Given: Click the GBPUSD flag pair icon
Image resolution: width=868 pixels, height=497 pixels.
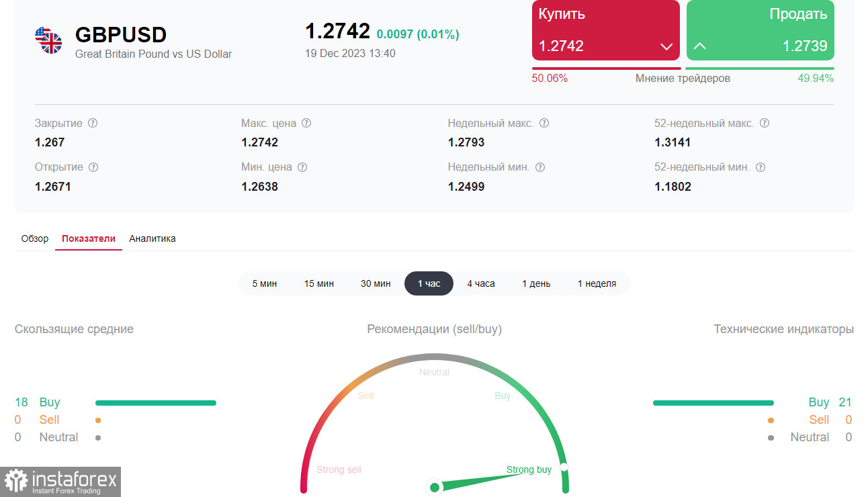Looking at the screenshot, I should [48, 40].
